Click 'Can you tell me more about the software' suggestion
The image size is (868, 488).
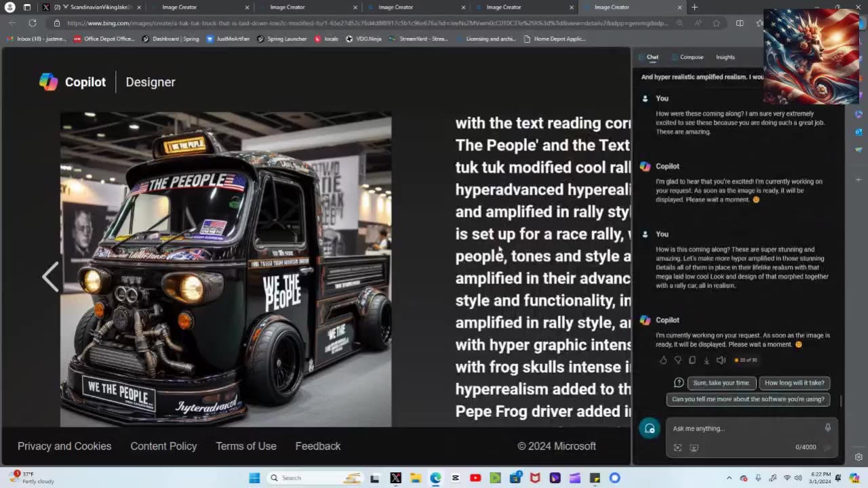pyautogui.click(x=748, y=399)
